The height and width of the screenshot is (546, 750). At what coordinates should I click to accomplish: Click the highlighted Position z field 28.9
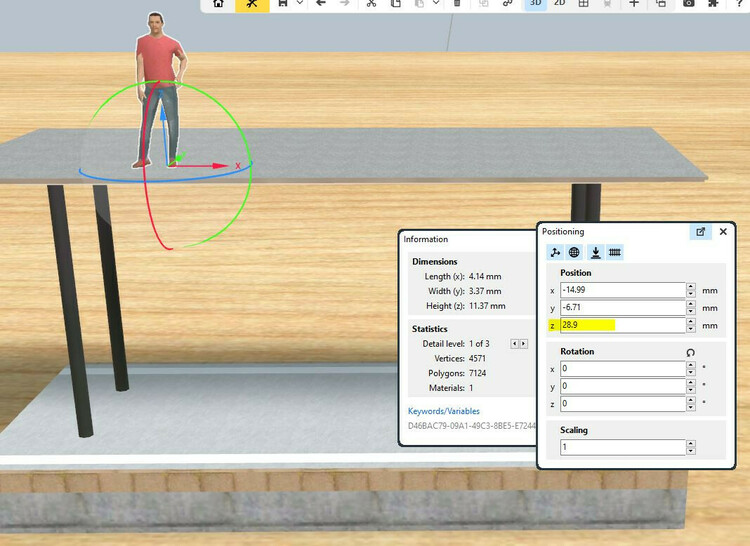pos(623,325)
